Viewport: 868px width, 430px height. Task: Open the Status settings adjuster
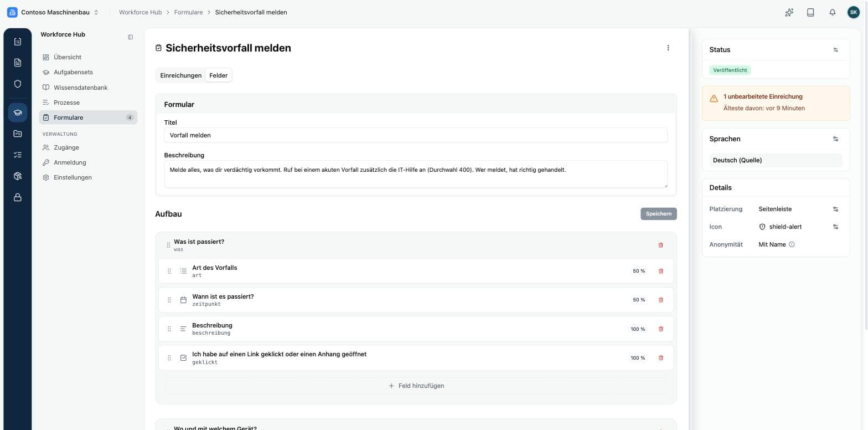836,50
